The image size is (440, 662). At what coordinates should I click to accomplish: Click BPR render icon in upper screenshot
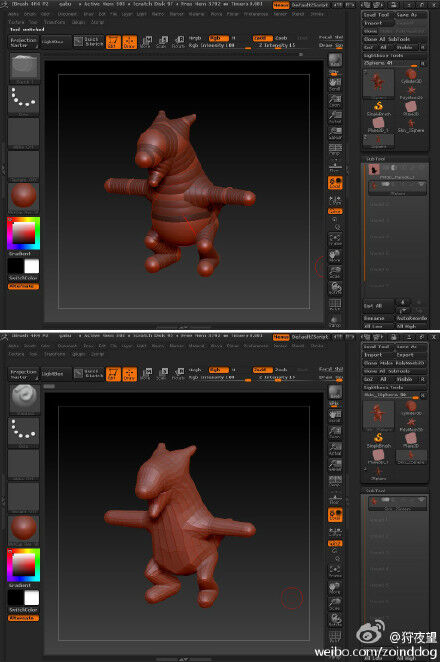(335, 61)
